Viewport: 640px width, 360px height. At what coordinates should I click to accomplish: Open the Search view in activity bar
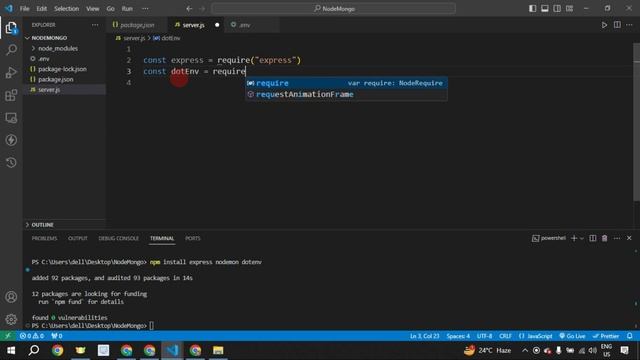pos(11,50)
